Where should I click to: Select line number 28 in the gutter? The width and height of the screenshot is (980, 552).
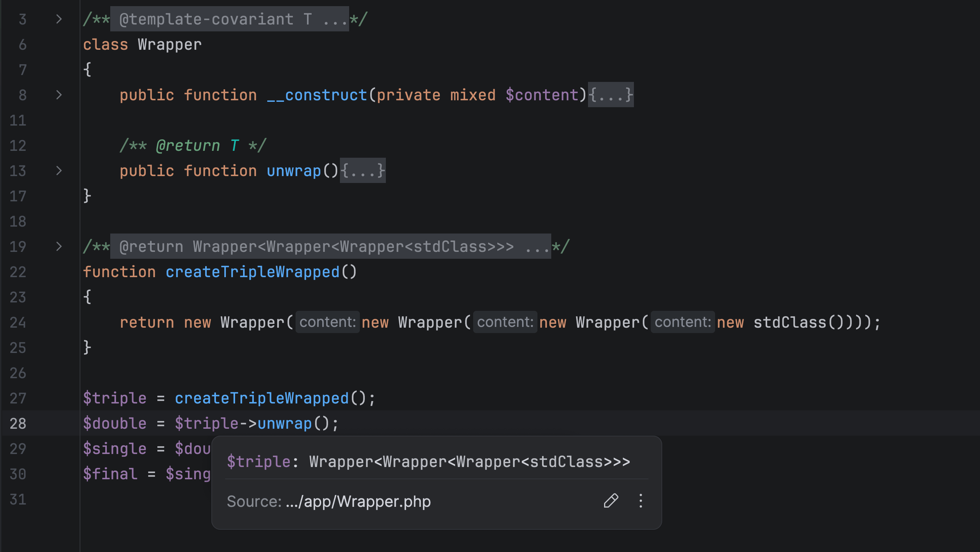18,423
